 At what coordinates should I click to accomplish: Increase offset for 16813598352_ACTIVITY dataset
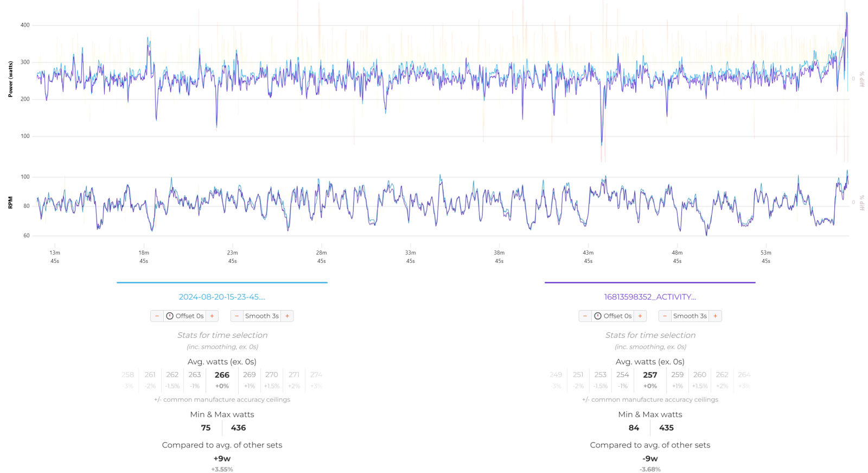click(640, 316)
